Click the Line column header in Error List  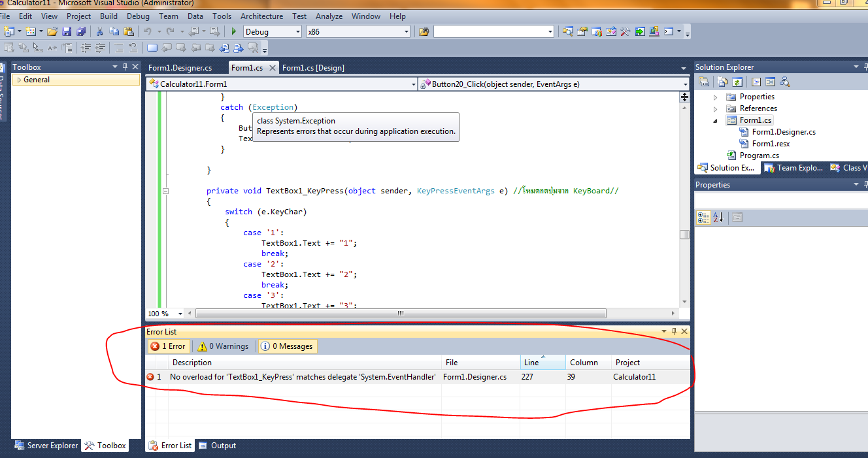[542, 363]
